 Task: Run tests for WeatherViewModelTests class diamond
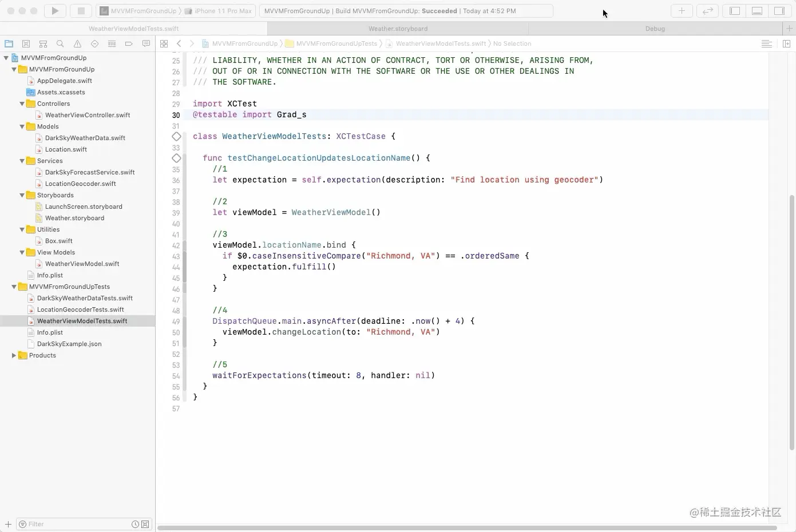(x=176, y=136)
